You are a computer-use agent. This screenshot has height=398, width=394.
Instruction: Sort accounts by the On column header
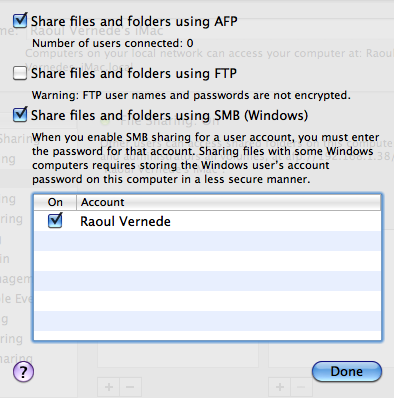point(55,202)
